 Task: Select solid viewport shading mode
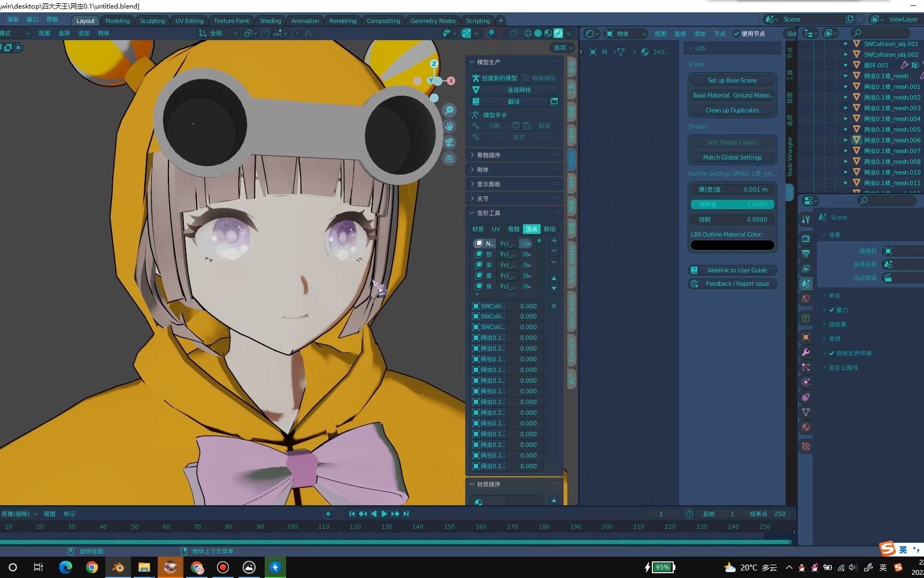(538, 33)
